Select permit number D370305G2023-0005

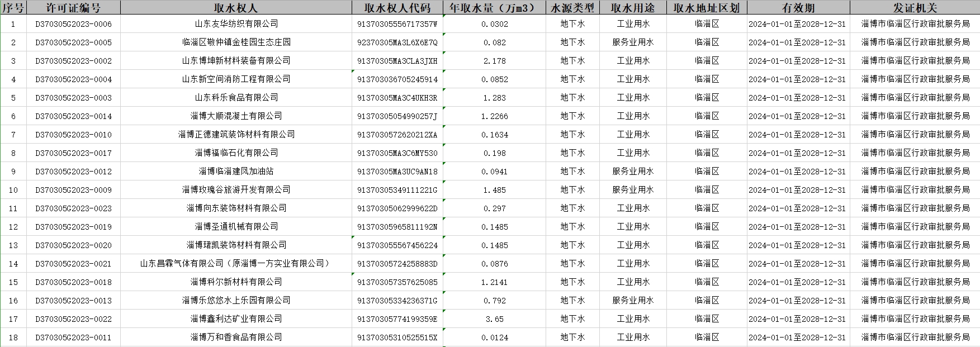[73, 42]
